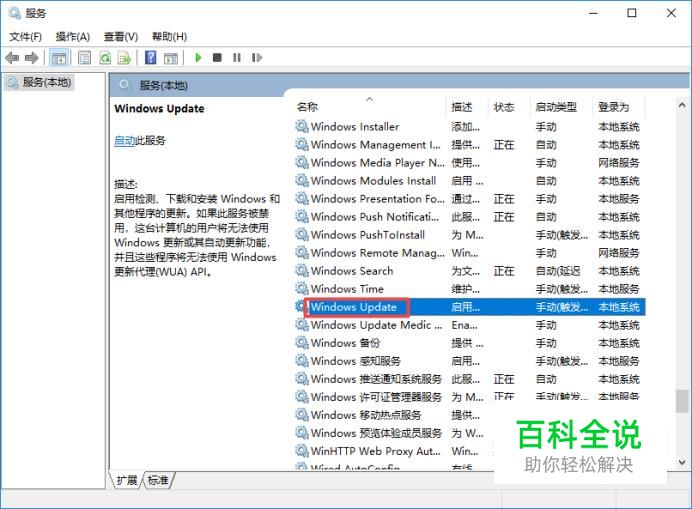692x509 pixels.
Task: Select the Windows 备份 service
Action: (470, 343)
